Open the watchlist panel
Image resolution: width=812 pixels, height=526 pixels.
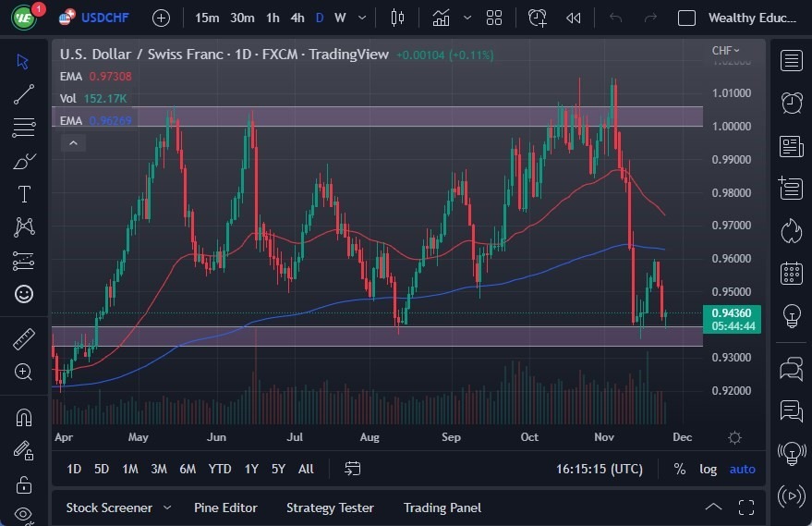(x=792, y=61)
